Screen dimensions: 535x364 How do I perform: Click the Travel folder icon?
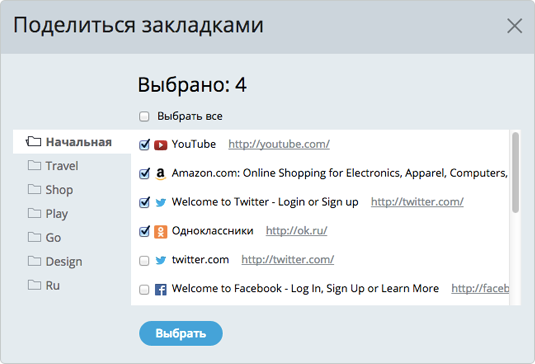pos(34,165)
